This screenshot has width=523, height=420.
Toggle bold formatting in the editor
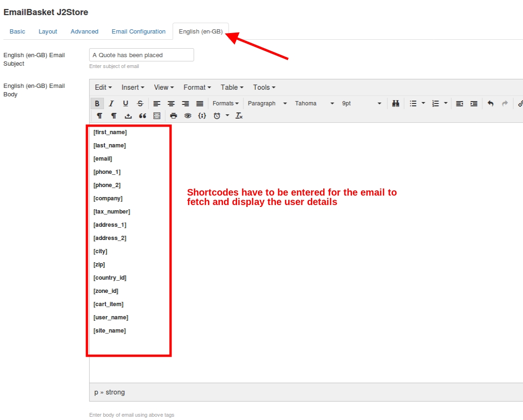(x=97, y=103)
